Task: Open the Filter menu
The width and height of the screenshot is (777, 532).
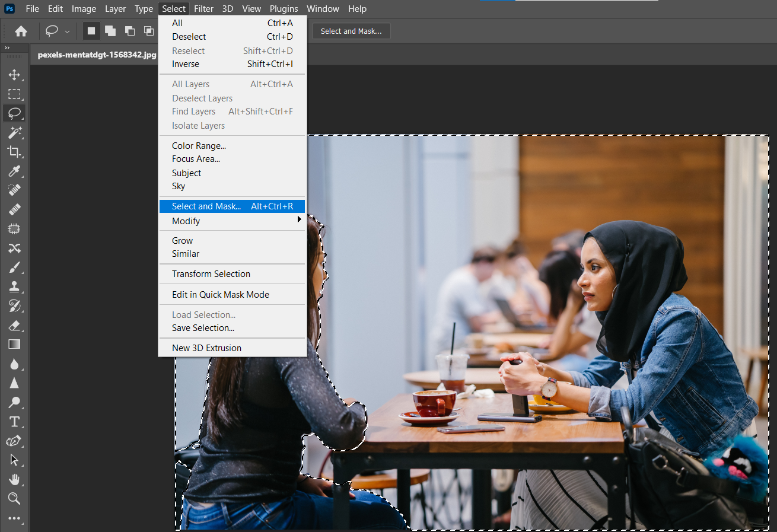Action: (203, 9)
